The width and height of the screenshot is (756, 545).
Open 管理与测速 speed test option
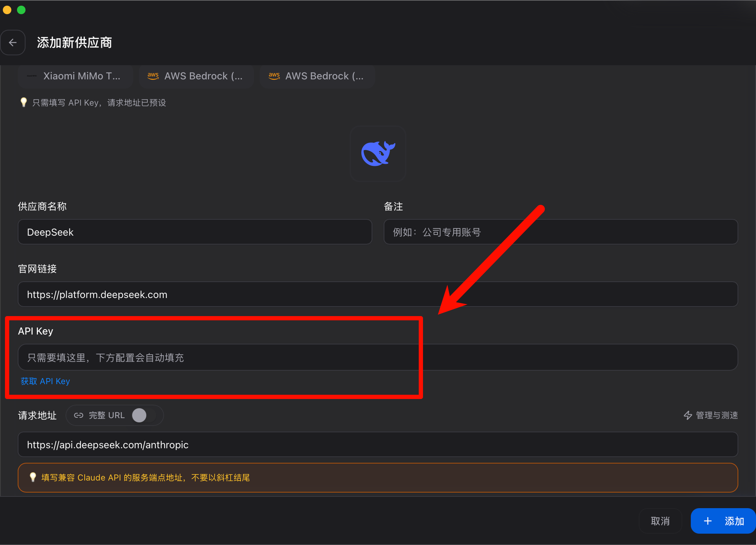tap(711, 415)
